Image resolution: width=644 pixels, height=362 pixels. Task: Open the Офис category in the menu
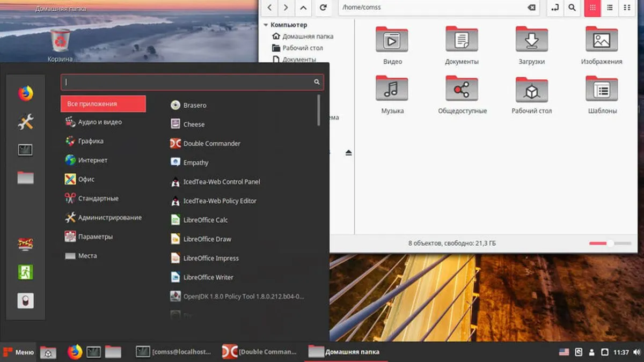click(85, 179)
